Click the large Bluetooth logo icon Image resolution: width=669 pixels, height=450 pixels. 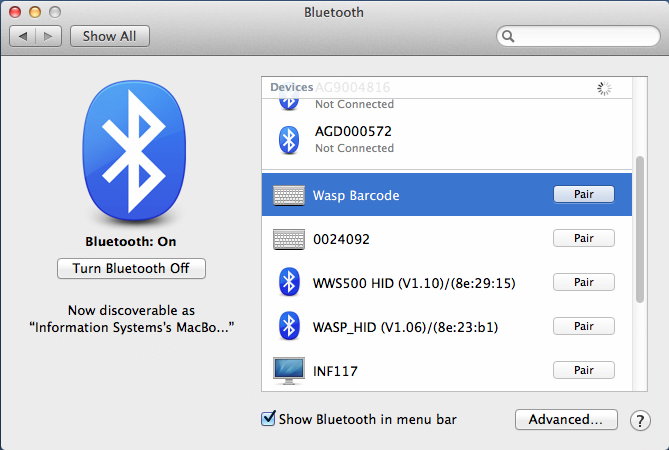[134, 150]
